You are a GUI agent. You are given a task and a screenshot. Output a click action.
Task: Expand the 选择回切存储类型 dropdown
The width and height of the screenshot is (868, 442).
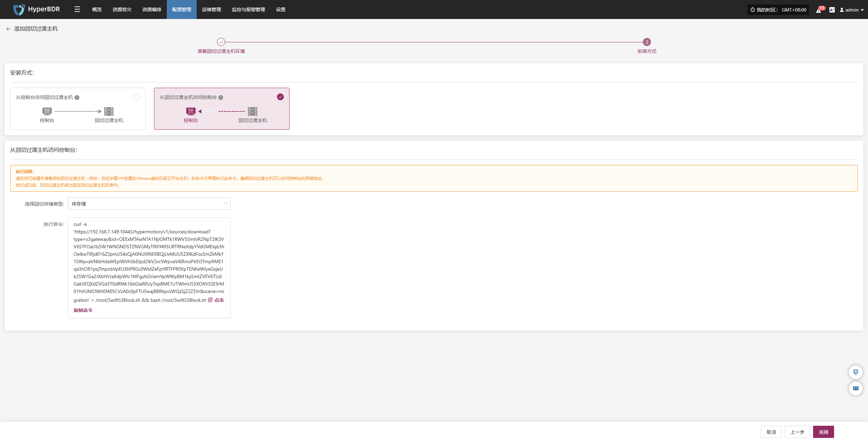[149, 204]
